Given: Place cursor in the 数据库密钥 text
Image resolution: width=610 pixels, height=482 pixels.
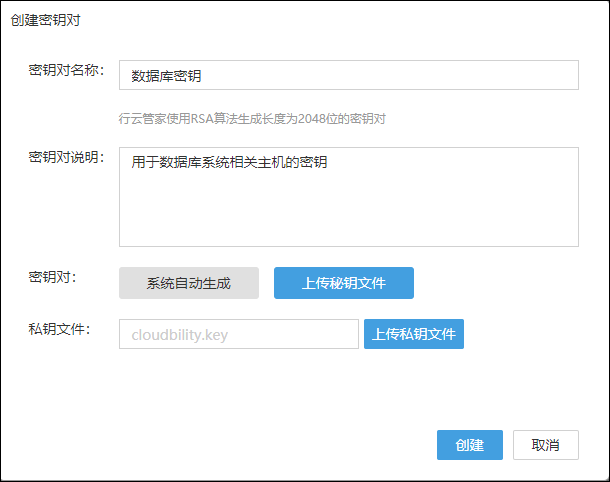Looking at the screenshot, I should [x=166, y=75].
